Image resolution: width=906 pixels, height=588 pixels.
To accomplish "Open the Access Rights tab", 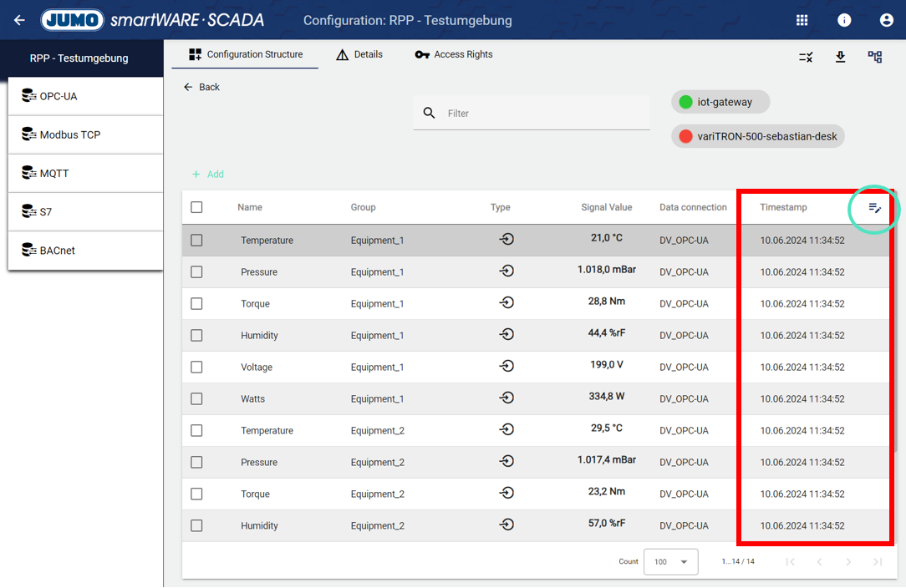I will click(x=454, y=54).
